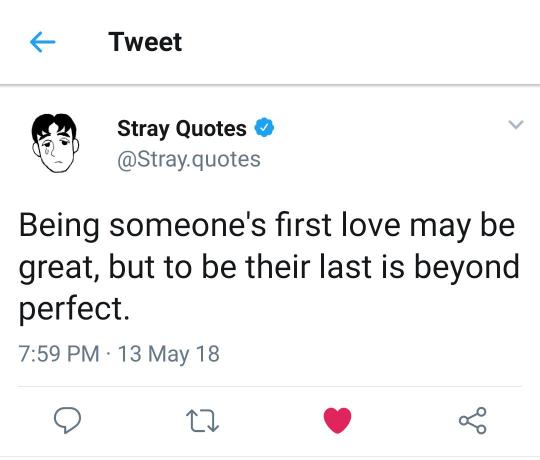Unlike the tweet via red heart
Screen dimensions: 540x460
click(338, 420)
